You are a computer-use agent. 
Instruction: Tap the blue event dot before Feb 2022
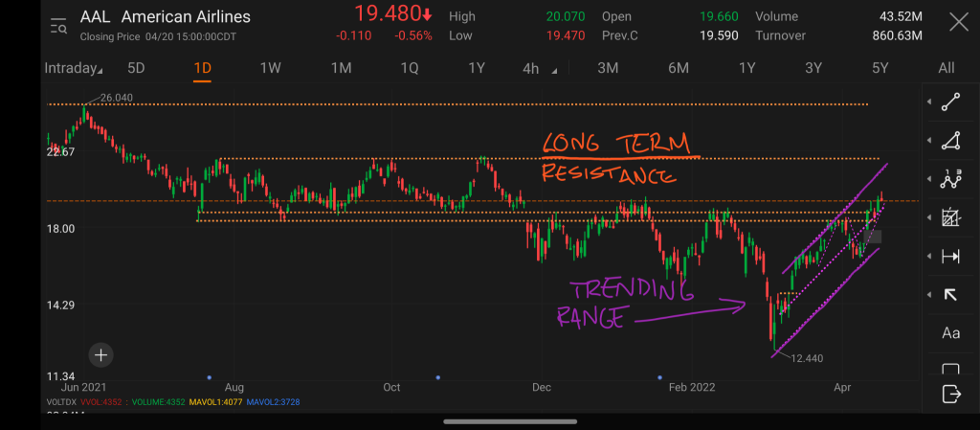tap(660, 377)
